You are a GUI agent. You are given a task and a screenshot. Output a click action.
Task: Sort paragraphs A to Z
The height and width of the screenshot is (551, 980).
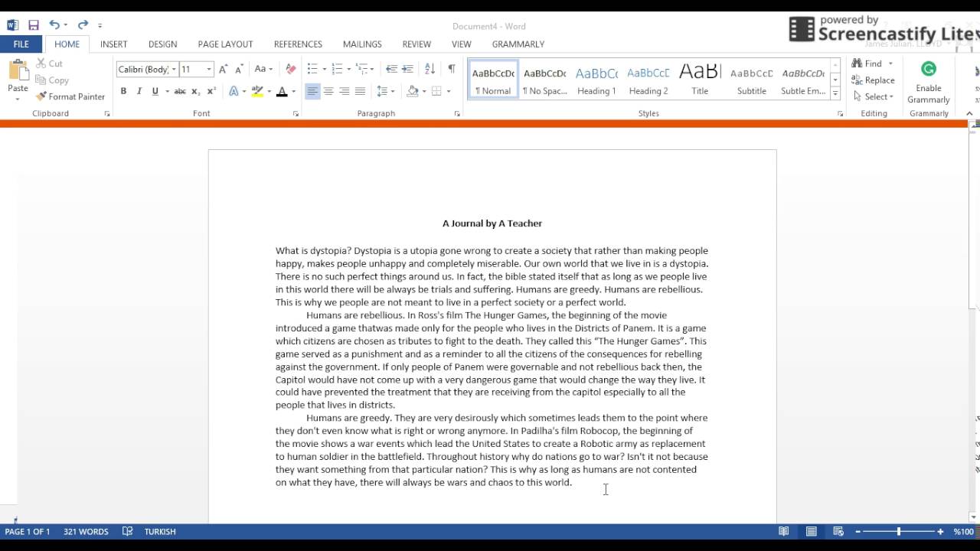coord(430,69)
